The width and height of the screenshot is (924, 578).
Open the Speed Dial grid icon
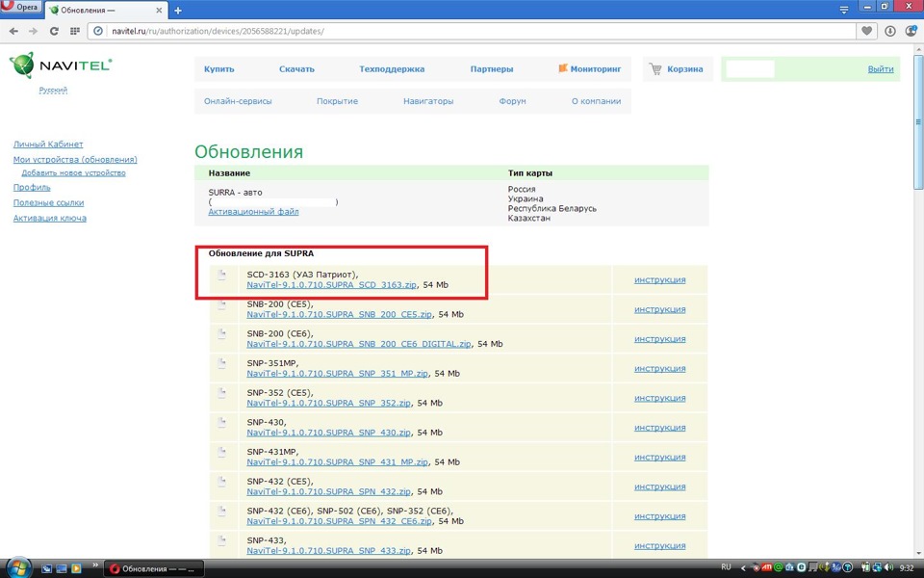[75, 31]
